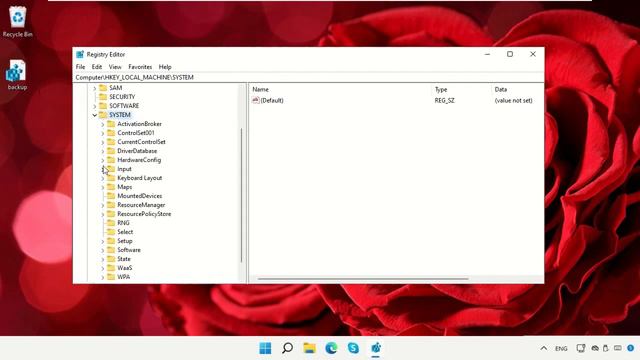This screenshot has height=360, width=640.
Task: Expand the CurrentControlSet key
Action: [x=103, y=142]
